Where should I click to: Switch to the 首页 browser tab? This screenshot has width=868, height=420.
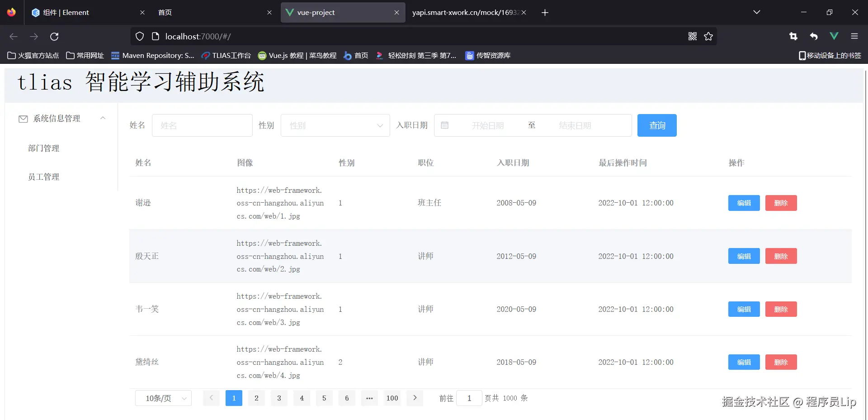(x=215, y=13)
